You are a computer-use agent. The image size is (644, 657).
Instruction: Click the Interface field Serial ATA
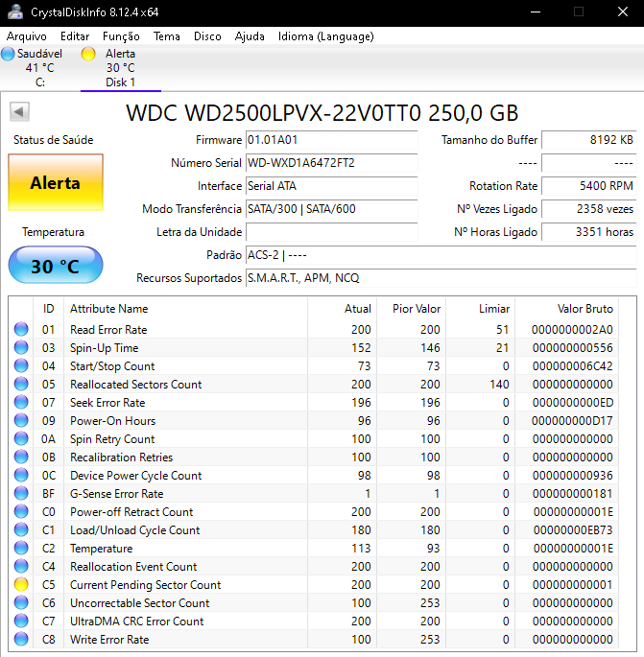[331, 186]
